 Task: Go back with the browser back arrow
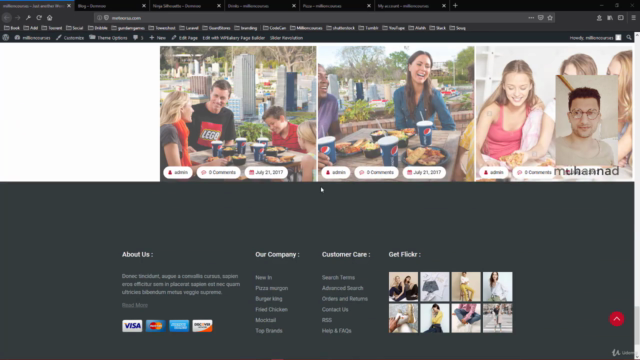7,18
